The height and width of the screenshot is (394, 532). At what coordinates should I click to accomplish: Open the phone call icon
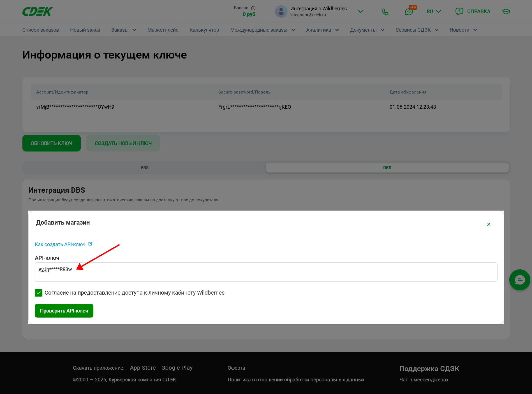385,11
